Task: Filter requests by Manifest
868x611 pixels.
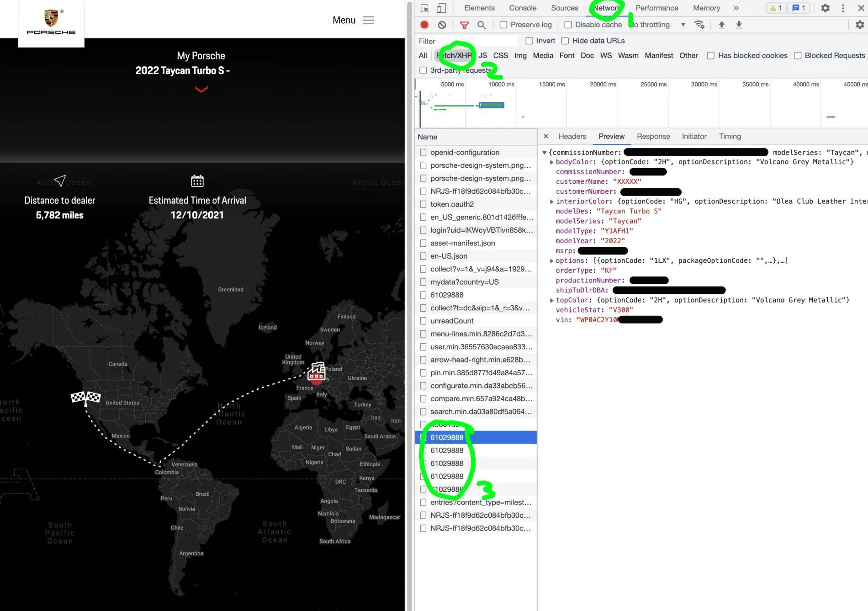Action: [x=659, y=55]
